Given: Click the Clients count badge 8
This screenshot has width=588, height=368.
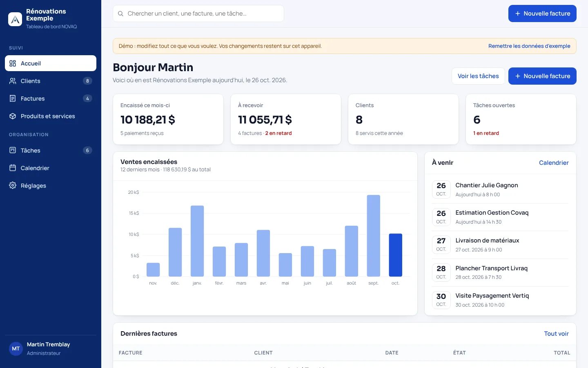Looking at the screenshot, I should coord(87,81).
